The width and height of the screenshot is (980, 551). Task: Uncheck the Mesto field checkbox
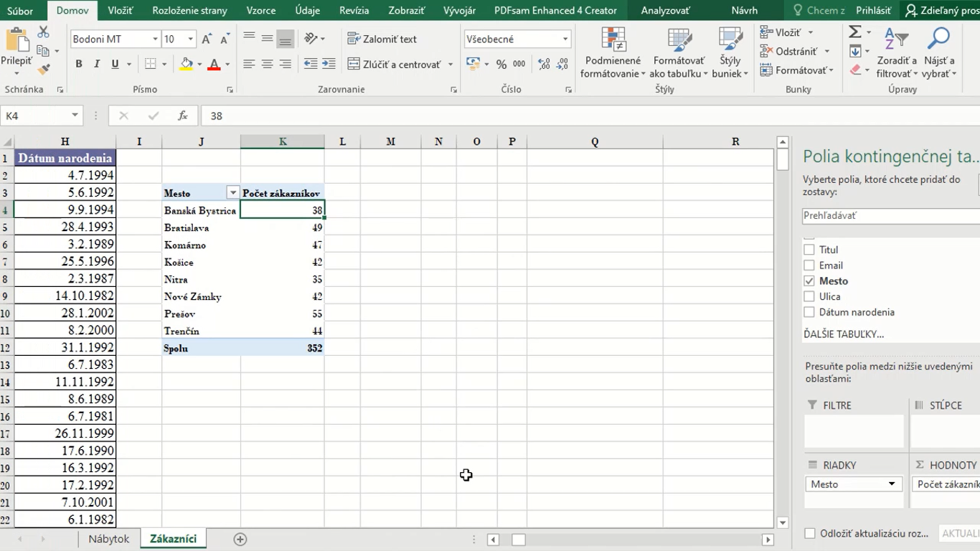[809, 281]
